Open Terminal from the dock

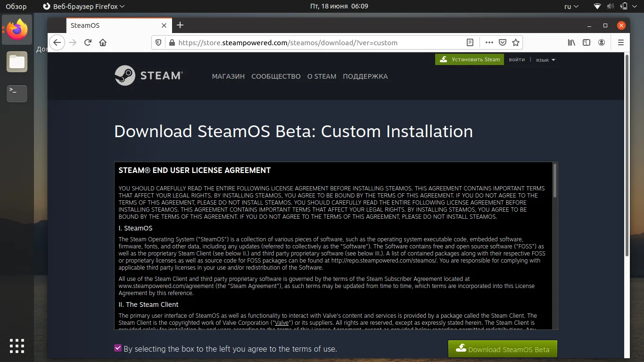[x=17, y=94]
